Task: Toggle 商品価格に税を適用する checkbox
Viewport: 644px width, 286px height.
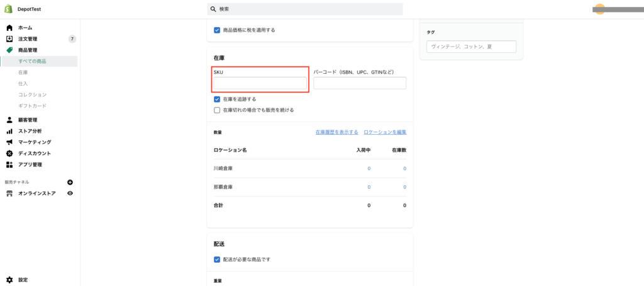Action: click(x=217, y=30)
